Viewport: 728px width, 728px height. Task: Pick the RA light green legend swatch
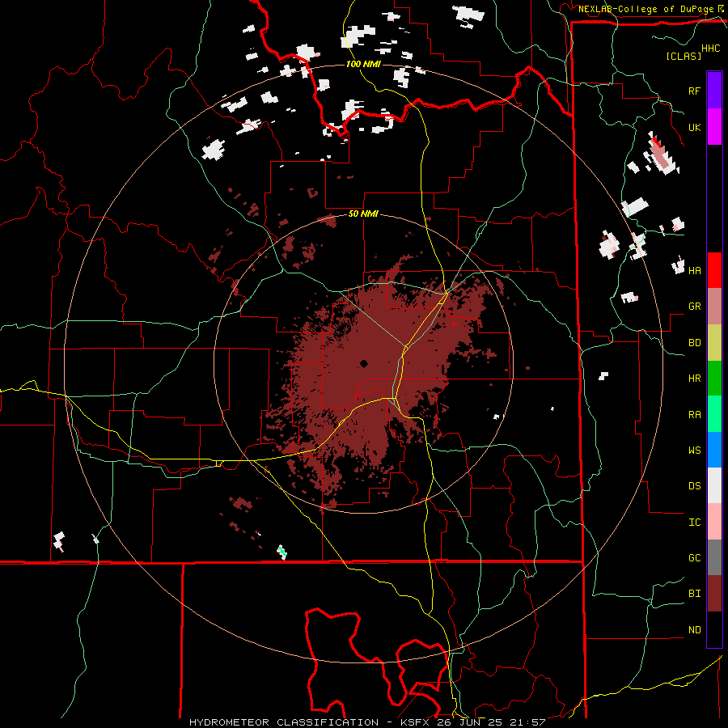[x=714, y=414]
